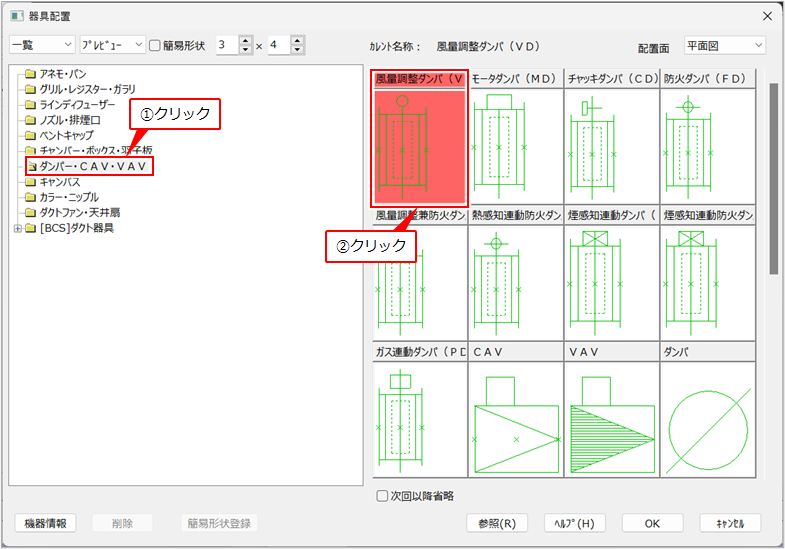Choose the circular ダンパ symbol
The image size is (785, 549).
[x=706, y=419]
